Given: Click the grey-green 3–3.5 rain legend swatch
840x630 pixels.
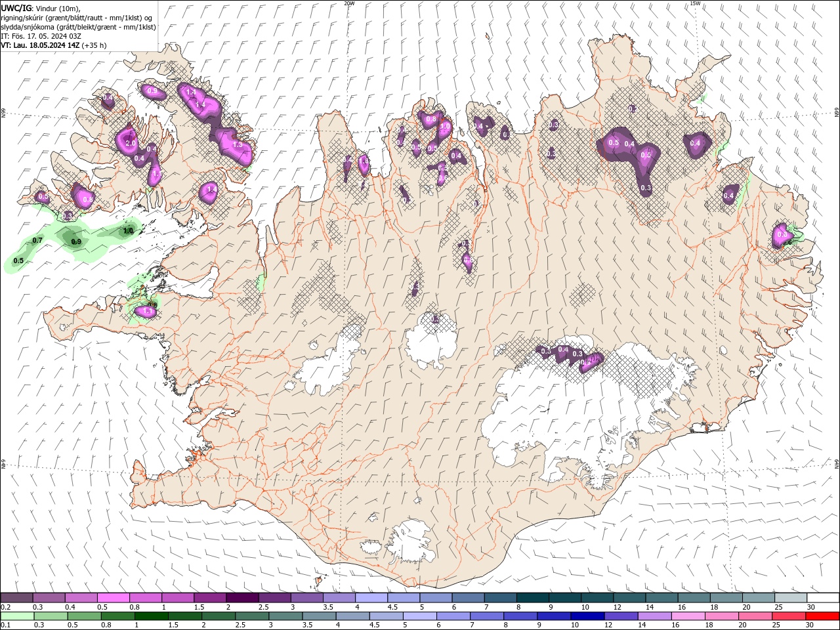Looking at the screenshot, I should coord(285,616).
